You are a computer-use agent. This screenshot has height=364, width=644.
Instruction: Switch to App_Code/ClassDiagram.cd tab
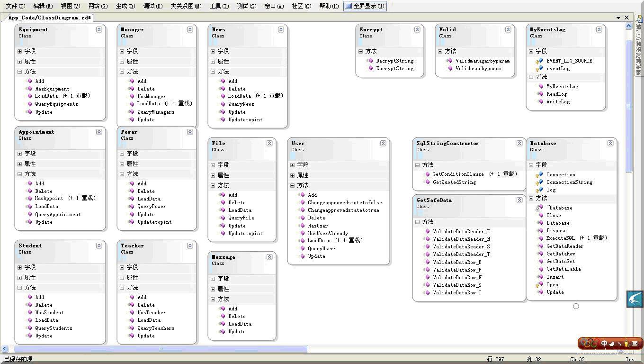click(50, 18)
